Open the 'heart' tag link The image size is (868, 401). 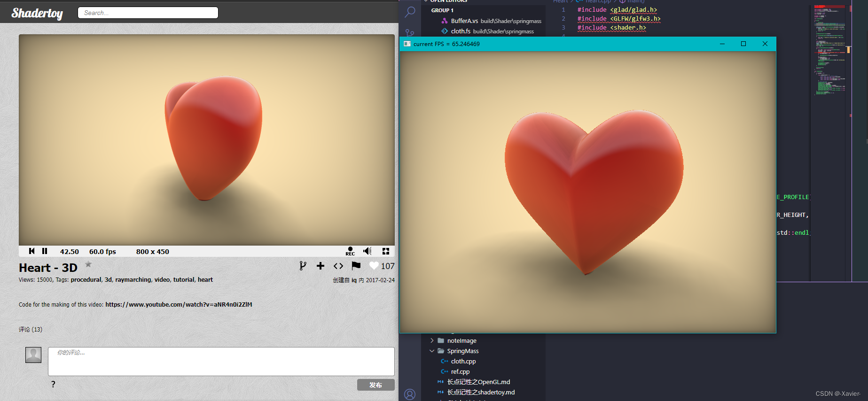tap(205, 279)
